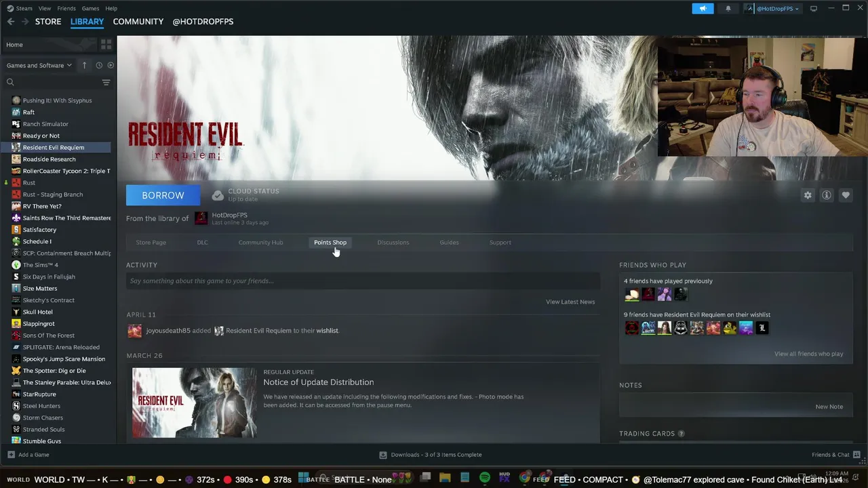Enter Big Picture mode monitor icon
Viewport: 868px width, 488px height.
(x=814, y=8)
